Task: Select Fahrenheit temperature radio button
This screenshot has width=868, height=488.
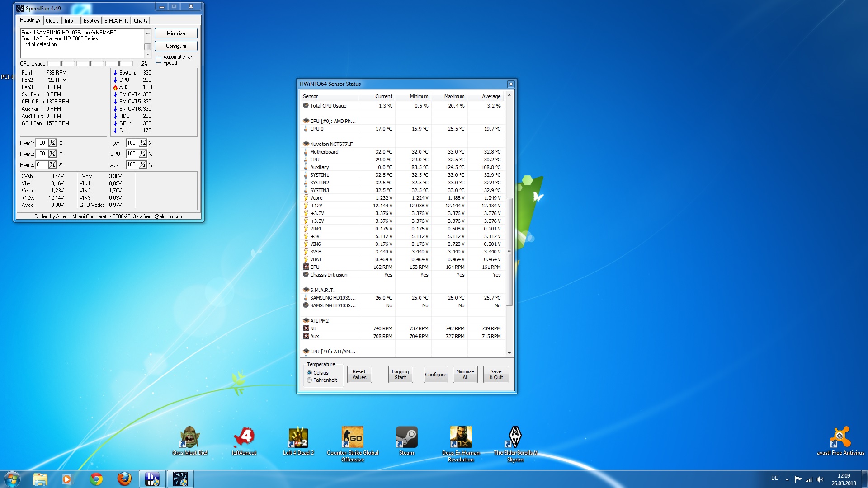Action: (309, 380)
